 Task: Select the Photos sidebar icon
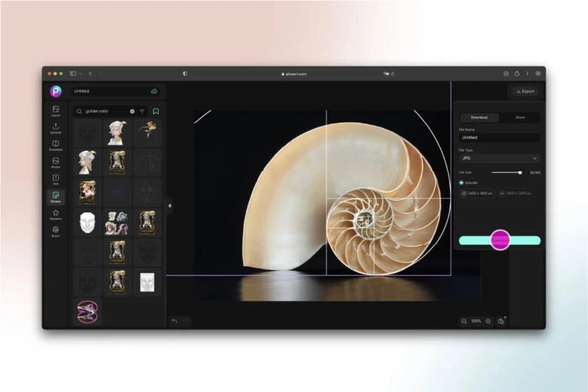56,163
